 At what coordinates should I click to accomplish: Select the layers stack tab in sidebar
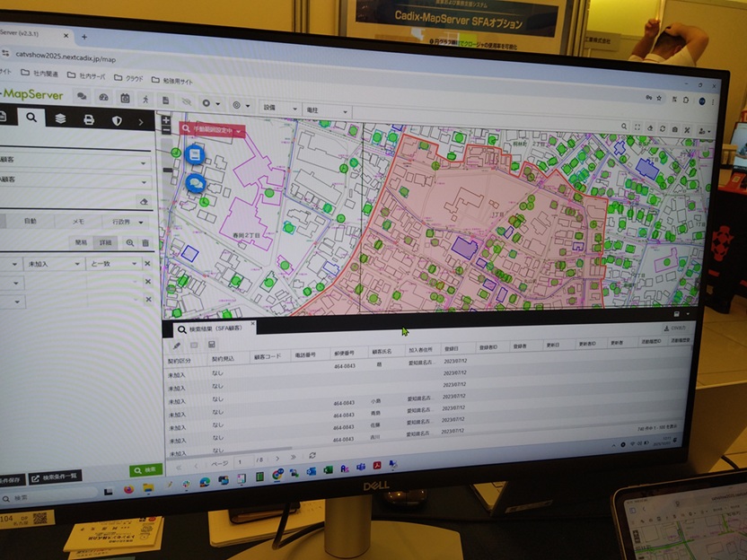[60, 118]
